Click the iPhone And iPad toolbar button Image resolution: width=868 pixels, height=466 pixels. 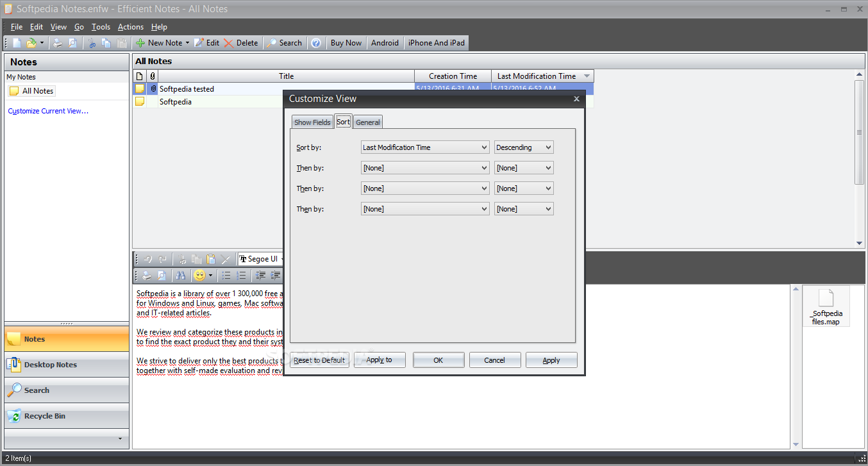(x=437, y=43)
